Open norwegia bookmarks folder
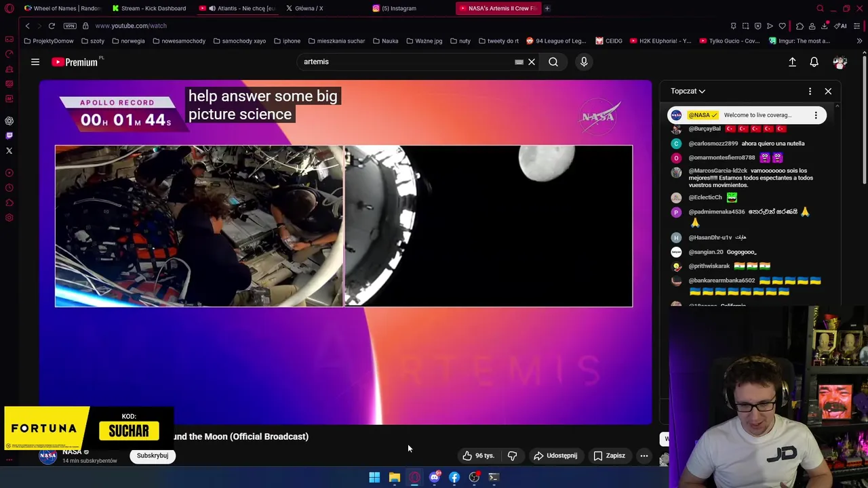The height and width of the screenshot is (488, 868). (x=128, y=41)
